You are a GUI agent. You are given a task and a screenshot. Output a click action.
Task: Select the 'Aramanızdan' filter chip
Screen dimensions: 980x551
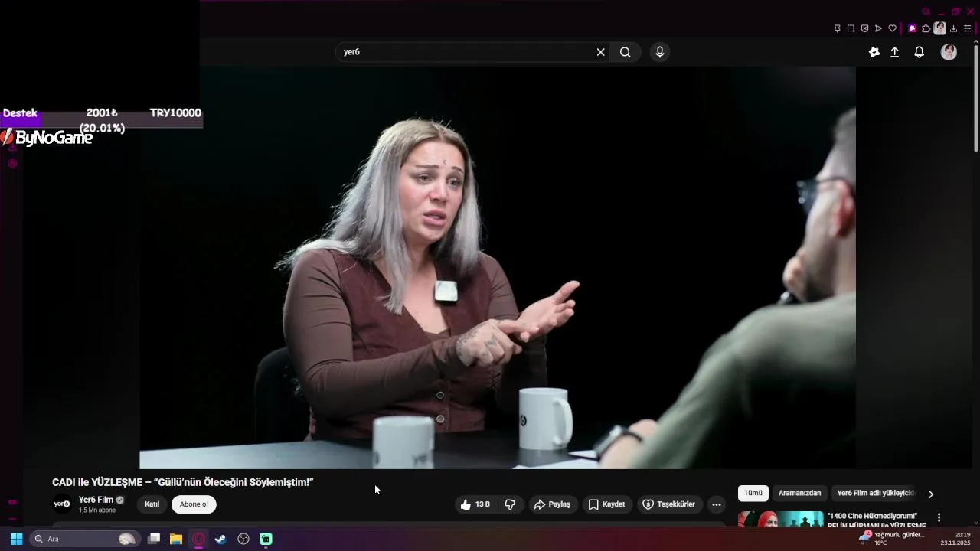pyautogui.click(x=799, y=494)
